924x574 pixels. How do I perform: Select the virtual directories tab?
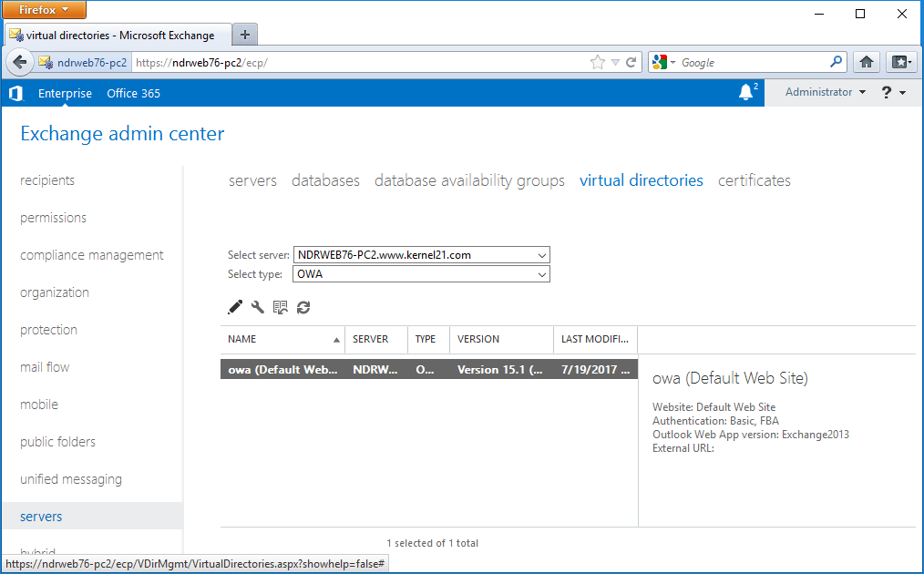642,180
